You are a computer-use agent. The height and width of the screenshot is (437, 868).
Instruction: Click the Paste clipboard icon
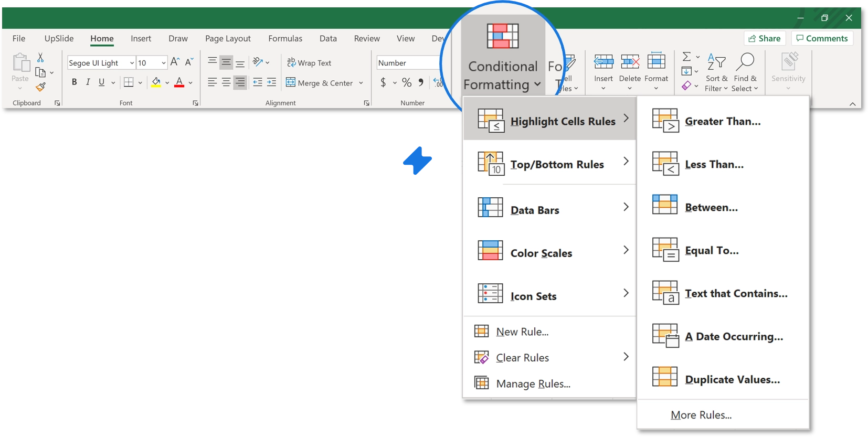click(20, 62)
